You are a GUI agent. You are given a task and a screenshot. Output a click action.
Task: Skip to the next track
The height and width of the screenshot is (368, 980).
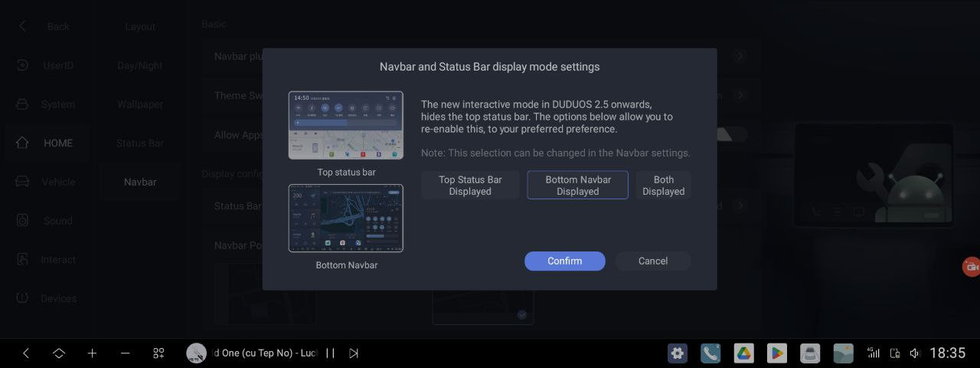[354, 353]
